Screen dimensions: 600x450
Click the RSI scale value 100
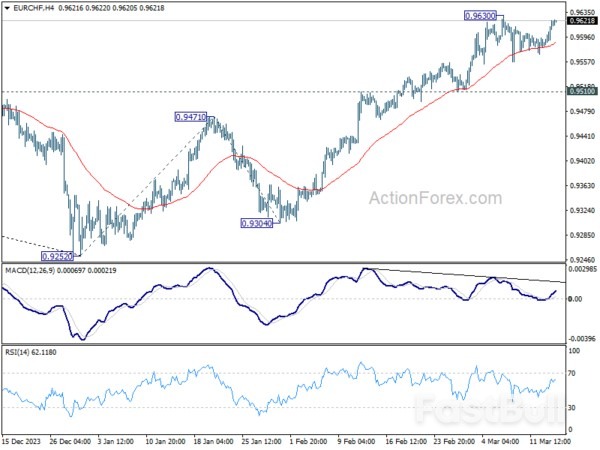[574, 351]
